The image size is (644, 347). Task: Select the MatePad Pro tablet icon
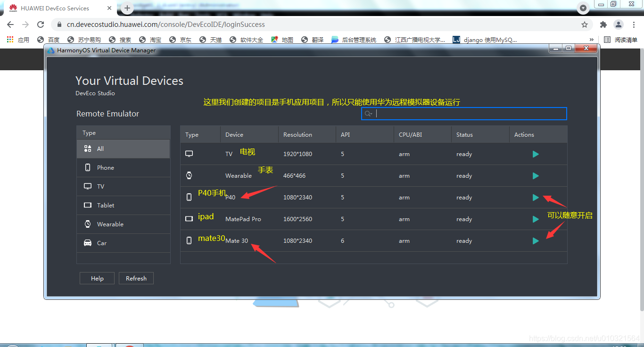(189, 219)
